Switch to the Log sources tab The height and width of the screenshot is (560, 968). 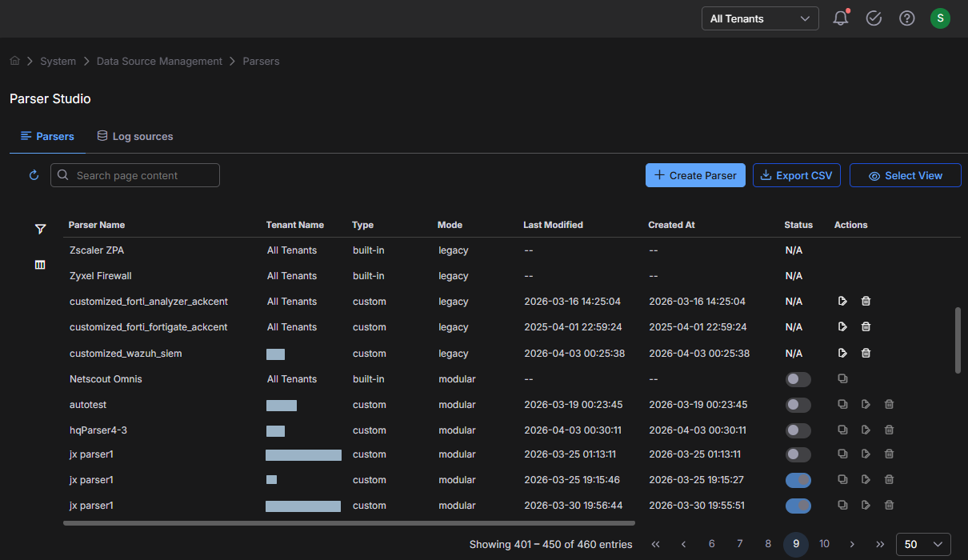(134, 137)
